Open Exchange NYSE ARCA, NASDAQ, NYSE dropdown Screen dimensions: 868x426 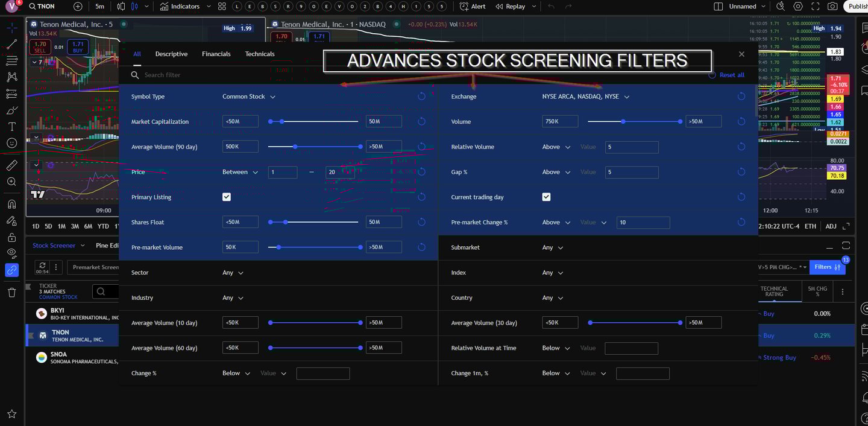point(585,97)
